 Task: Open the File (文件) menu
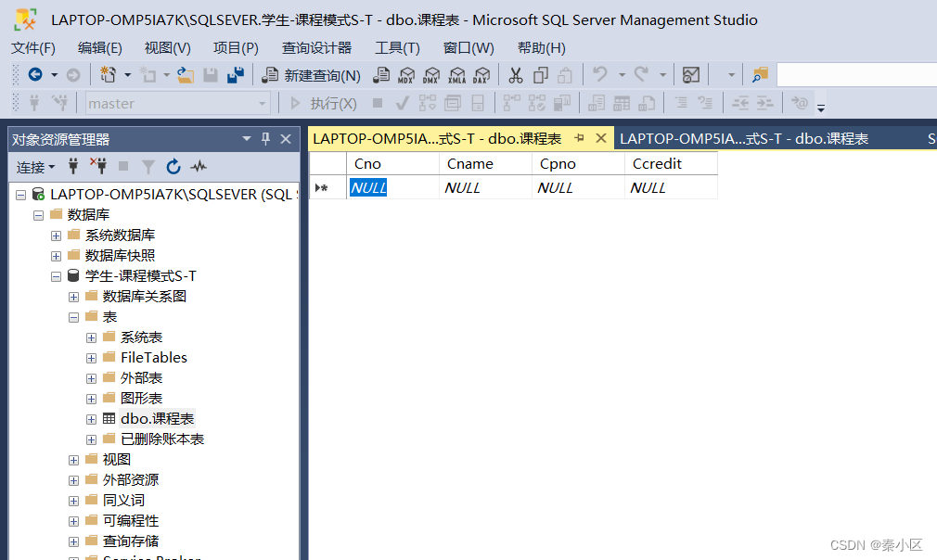[x=33, y=48]
